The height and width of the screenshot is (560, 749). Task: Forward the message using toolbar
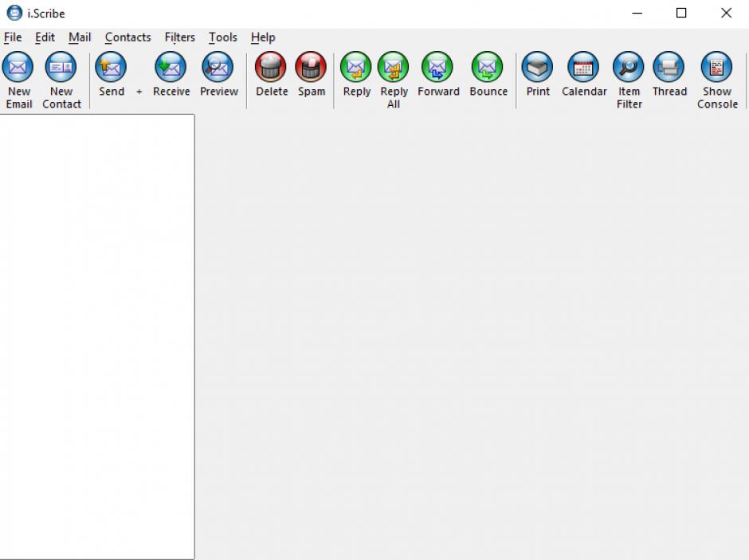(437, 69)
